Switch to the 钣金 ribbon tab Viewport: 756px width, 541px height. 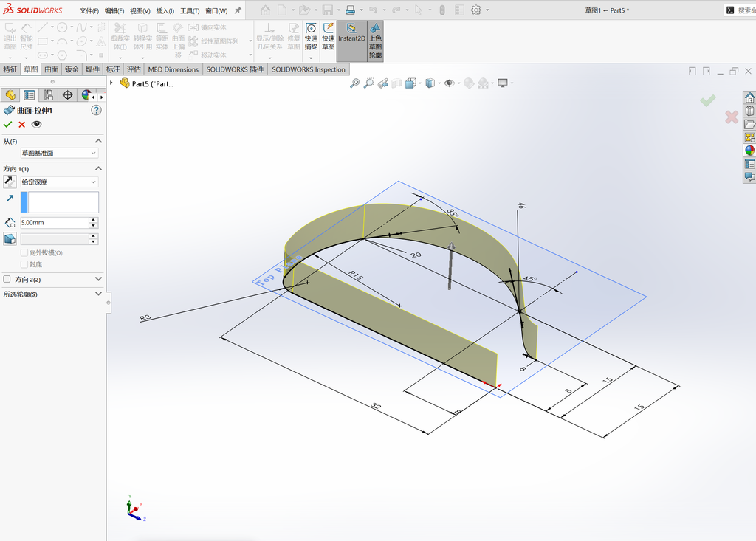point(72,69)
